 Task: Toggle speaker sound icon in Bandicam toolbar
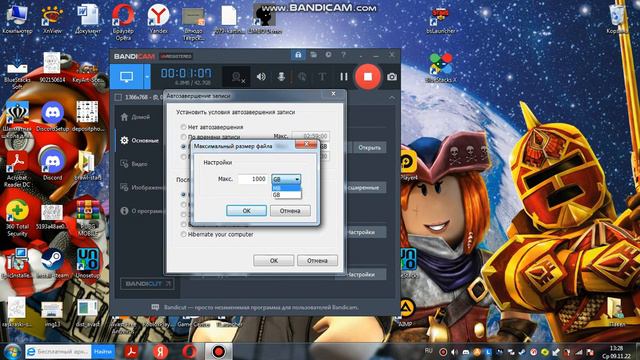(x=261, y=77)
